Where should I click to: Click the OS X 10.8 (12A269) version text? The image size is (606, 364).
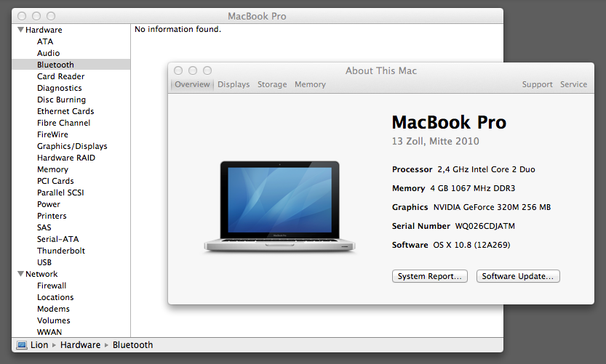coord(471,245)
